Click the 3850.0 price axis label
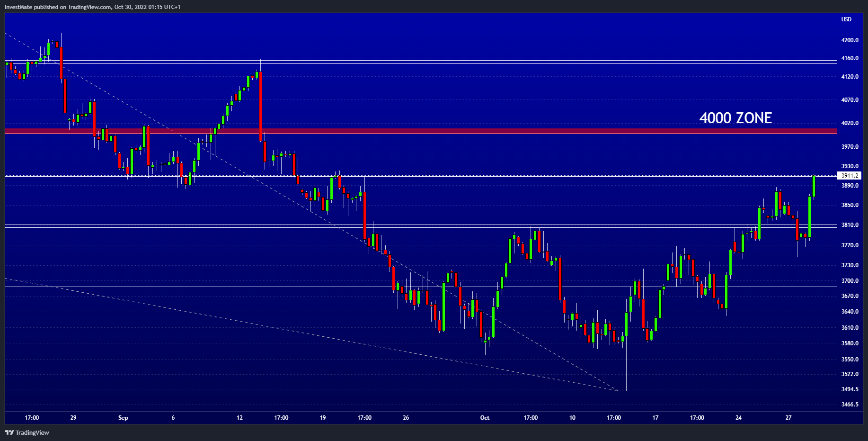The height and width of the screenshot is (441, 868). [850, 205]
